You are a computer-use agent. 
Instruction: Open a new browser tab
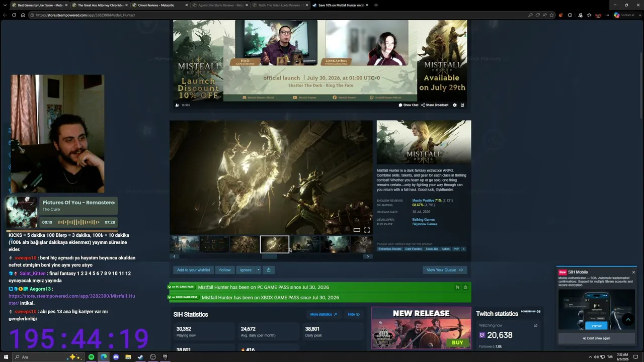[376, 5]
